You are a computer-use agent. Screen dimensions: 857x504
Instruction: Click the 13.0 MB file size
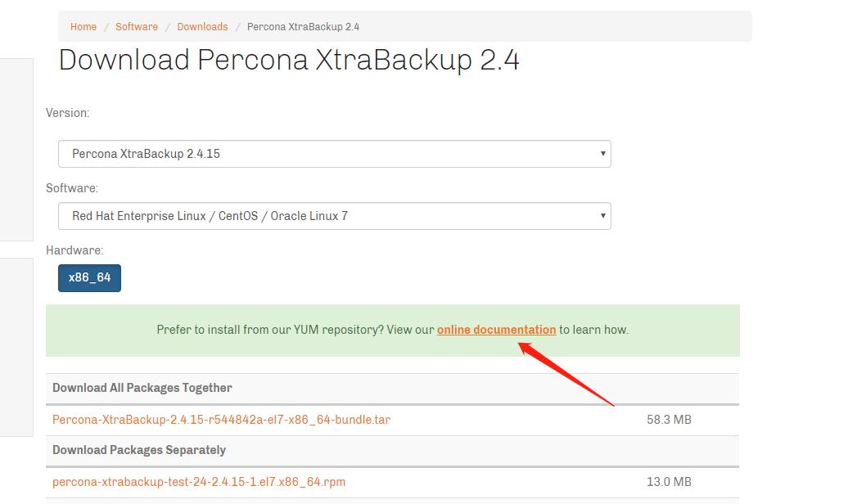tap(669, 482)
